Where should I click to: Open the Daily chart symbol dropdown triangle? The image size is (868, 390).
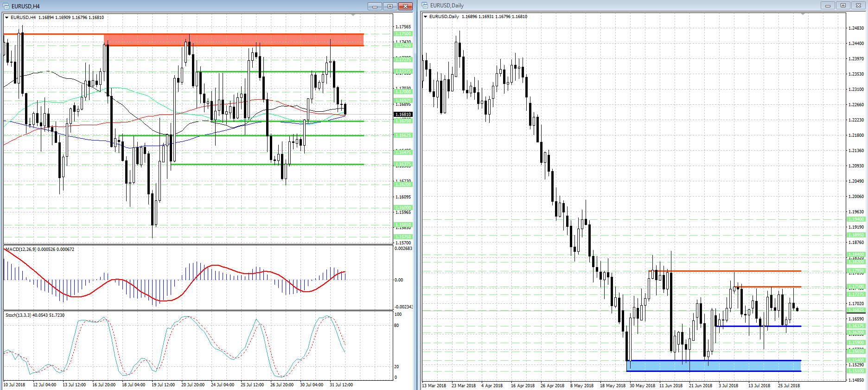tap(426, 17)
